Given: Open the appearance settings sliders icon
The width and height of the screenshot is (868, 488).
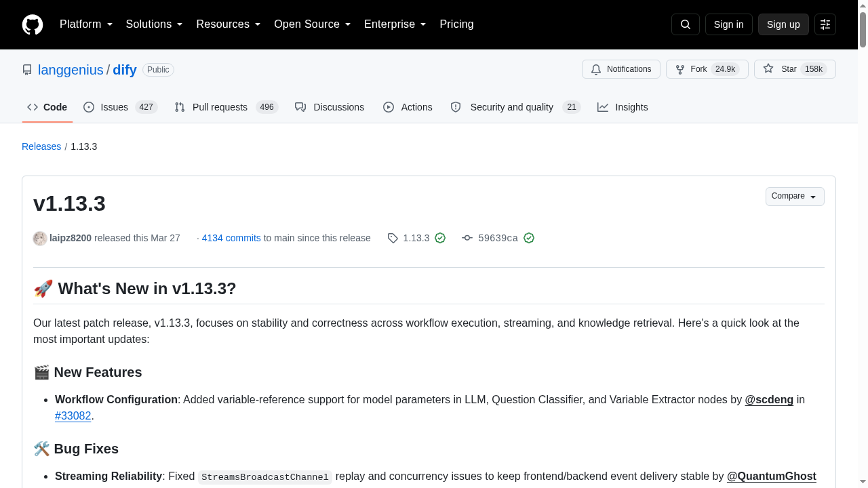Looking at the screenshot, I should pyautogui.click(x=825, y=24).
